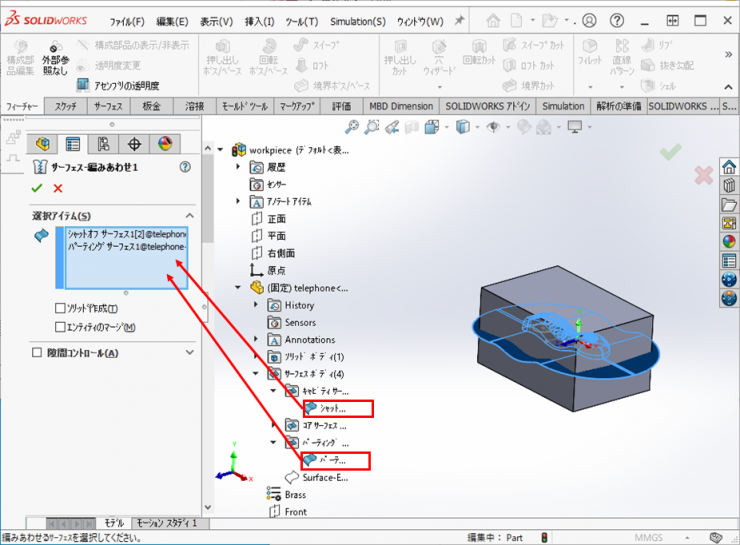Enable the 隙間コントロール checkbox
Viewport: 740px width, 545px height.
[38, 353]
